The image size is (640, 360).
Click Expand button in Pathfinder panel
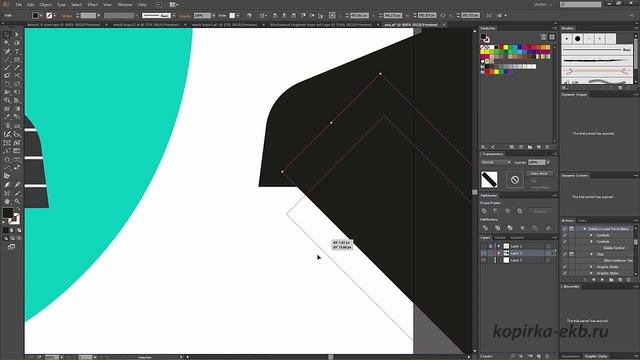(540, 211)
